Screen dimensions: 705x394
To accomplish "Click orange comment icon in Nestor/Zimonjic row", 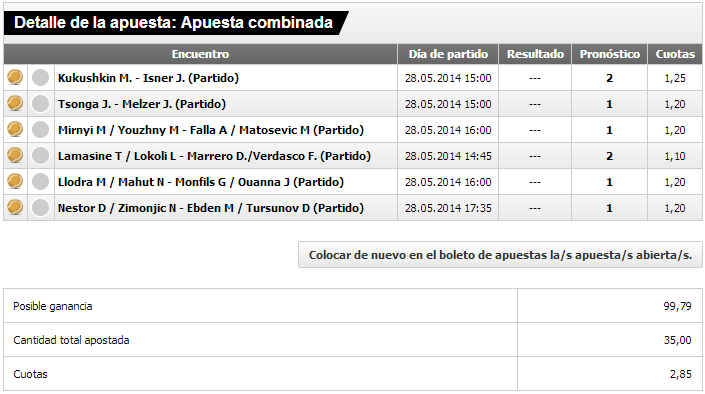I will pos(15,207).
